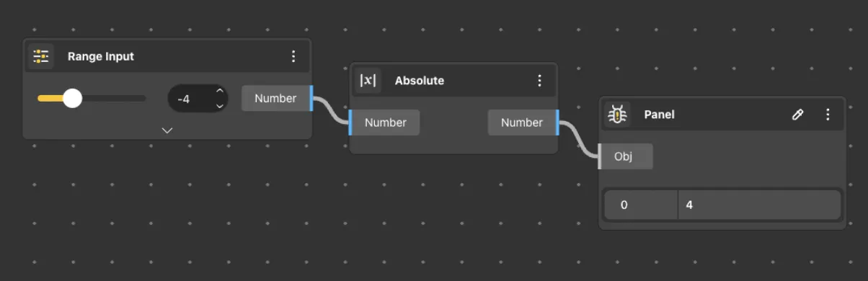Click the slider's grey unfilled track
Screen dimensions: 868x281
pyautogui.click(x=114, y=98)
